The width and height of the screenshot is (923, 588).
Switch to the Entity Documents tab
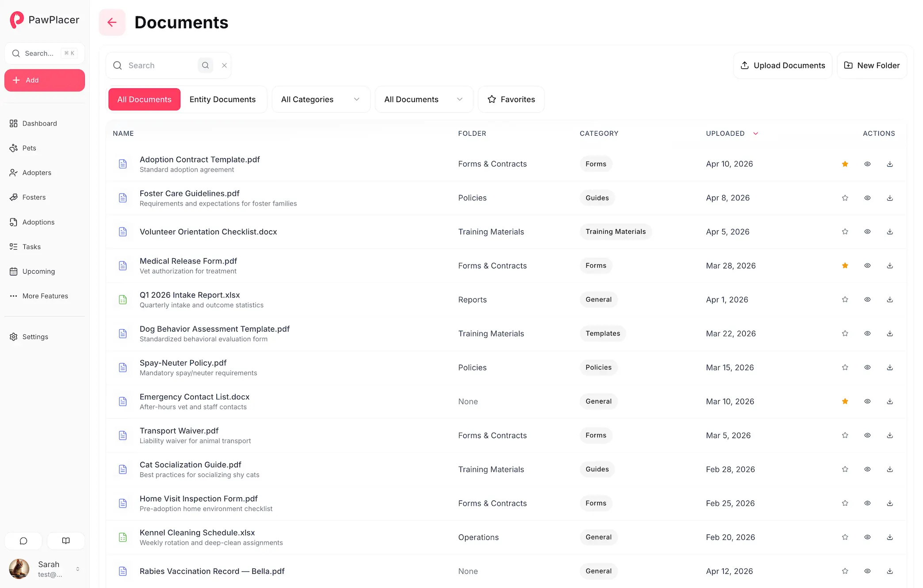click(223, 99)
